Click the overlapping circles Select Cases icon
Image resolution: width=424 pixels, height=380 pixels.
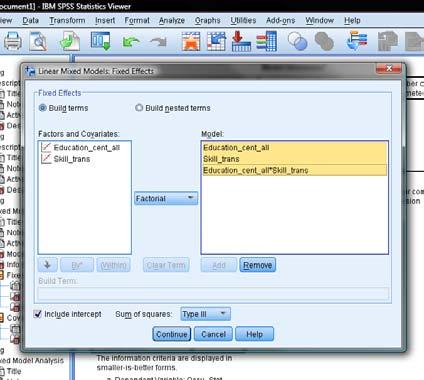click(x=297, y=41)
